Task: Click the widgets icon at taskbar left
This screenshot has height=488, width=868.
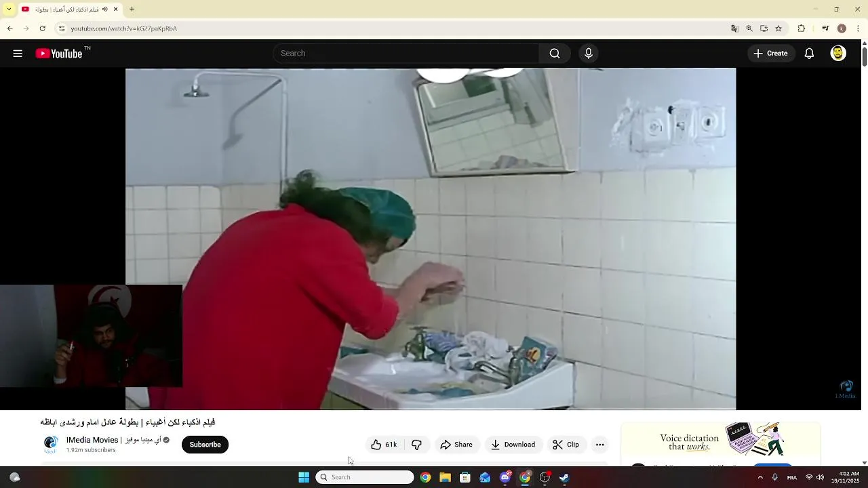Action: tap(15, 477)
